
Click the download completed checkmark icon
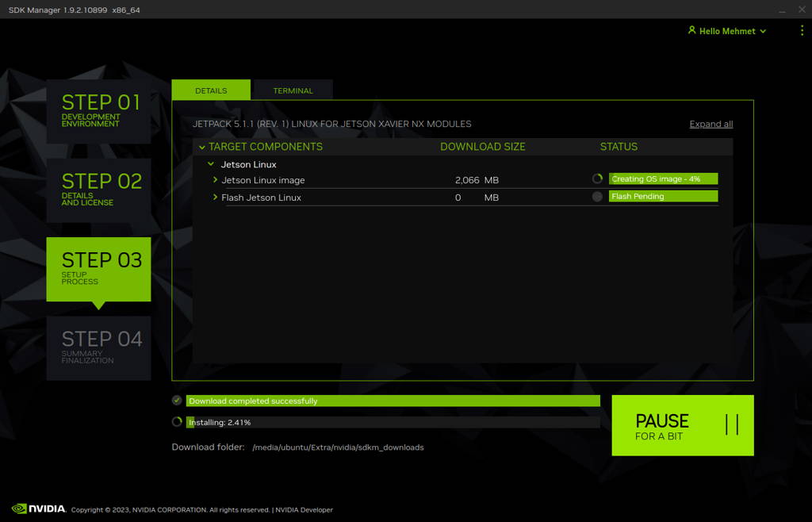177,401
